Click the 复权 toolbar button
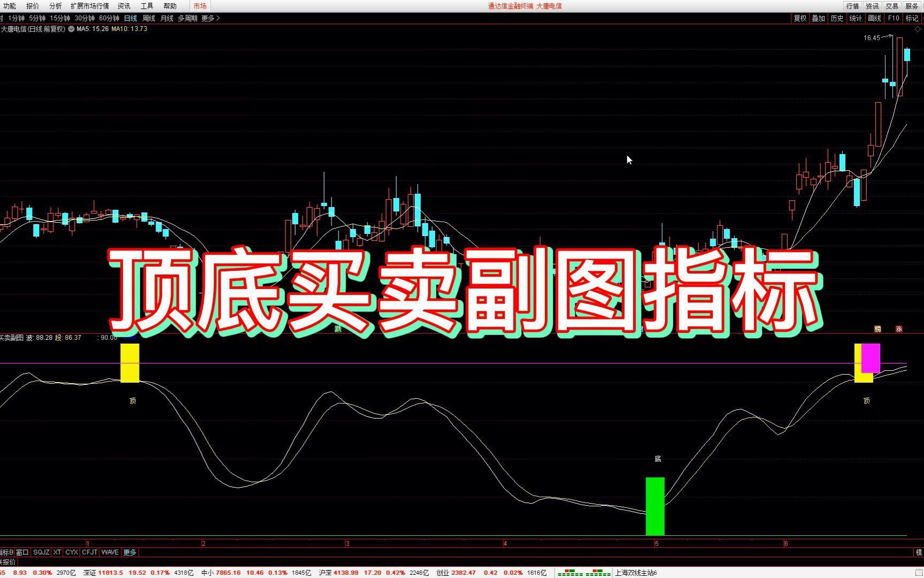924x578 pixels. (800, 18)
